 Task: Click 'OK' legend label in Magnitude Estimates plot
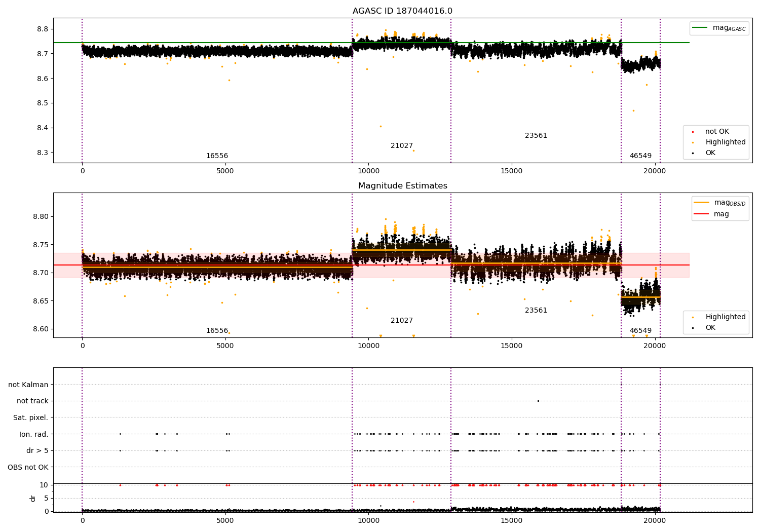coord(710,328)
